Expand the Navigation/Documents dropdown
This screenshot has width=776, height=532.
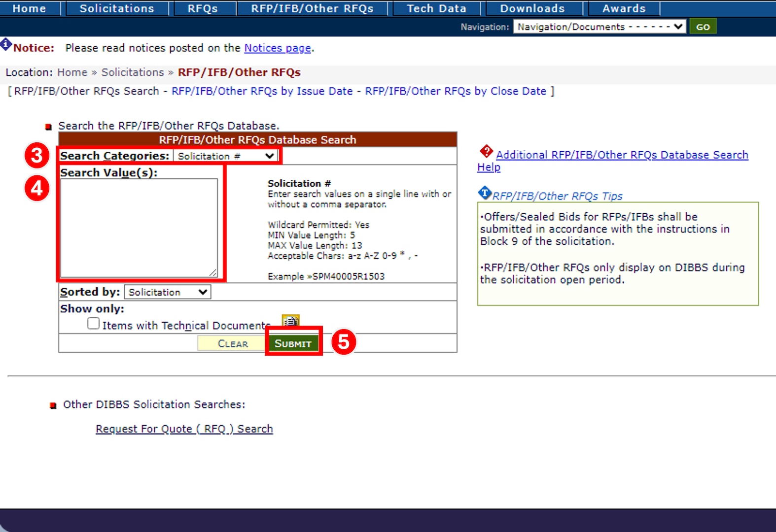[x=600, y=27]
